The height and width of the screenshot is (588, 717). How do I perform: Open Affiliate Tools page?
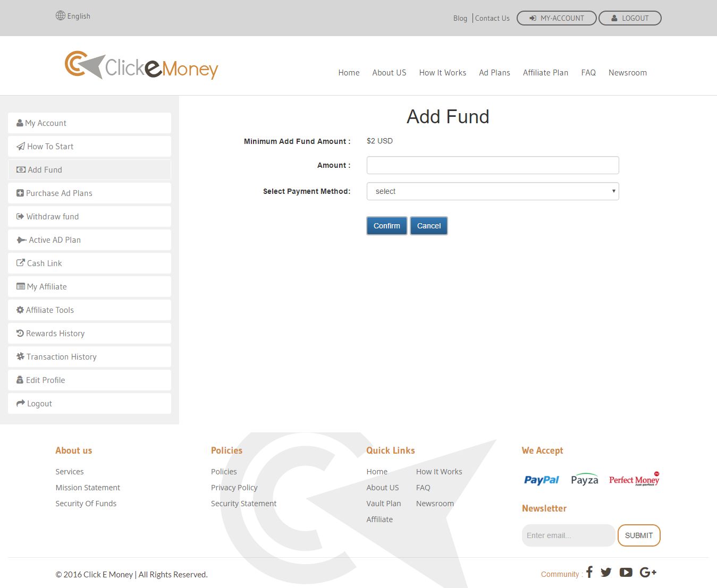pos(89,310)
